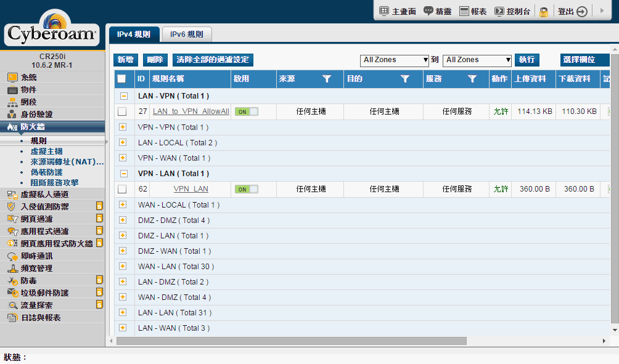Click the horizontal scrollbar right arrow

604,341
